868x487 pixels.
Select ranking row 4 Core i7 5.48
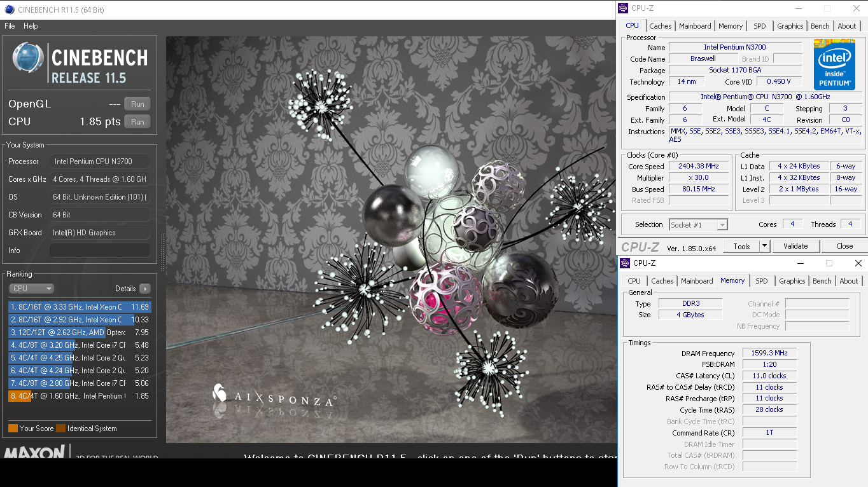[x=80, y=345]
